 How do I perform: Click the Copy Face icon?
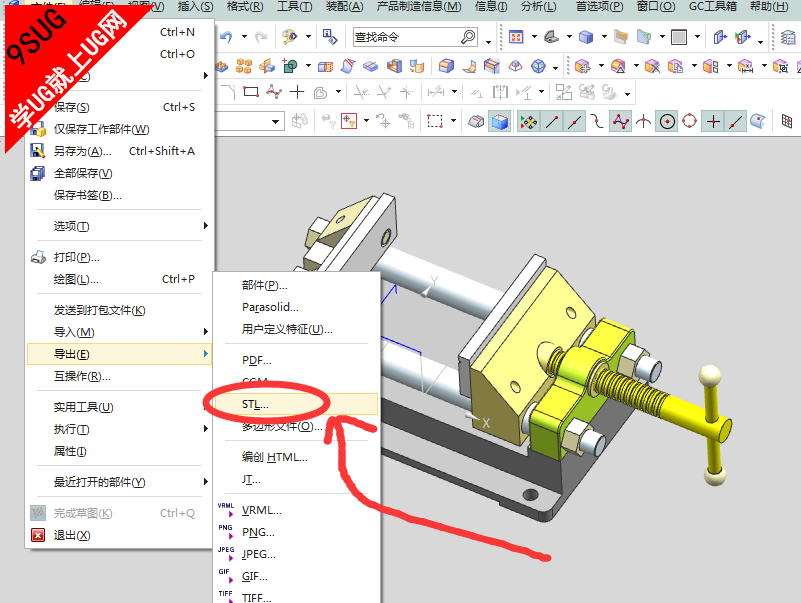[675, 66]
